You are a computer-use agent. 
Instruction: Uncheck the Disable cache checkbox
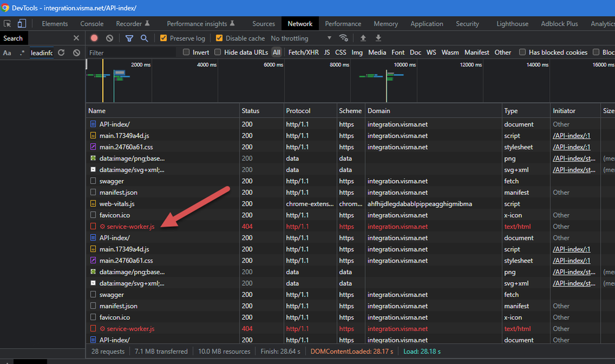pyautogui.click(x=219, y=38)
